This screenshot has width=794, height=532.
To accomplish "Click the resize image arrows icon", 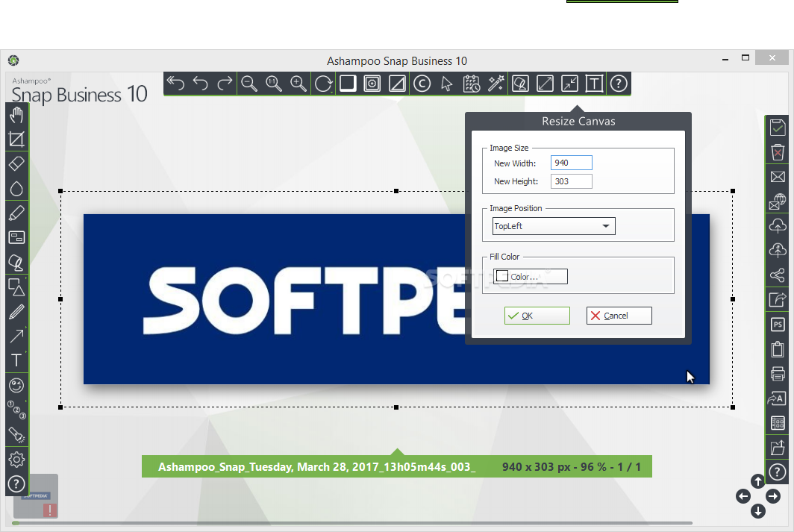I will pos(545,83).
